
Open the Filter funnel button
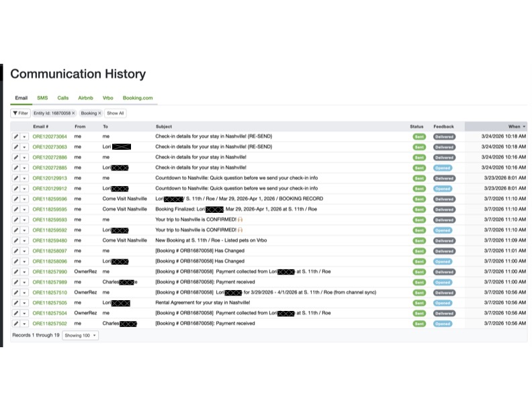[20, 113]
